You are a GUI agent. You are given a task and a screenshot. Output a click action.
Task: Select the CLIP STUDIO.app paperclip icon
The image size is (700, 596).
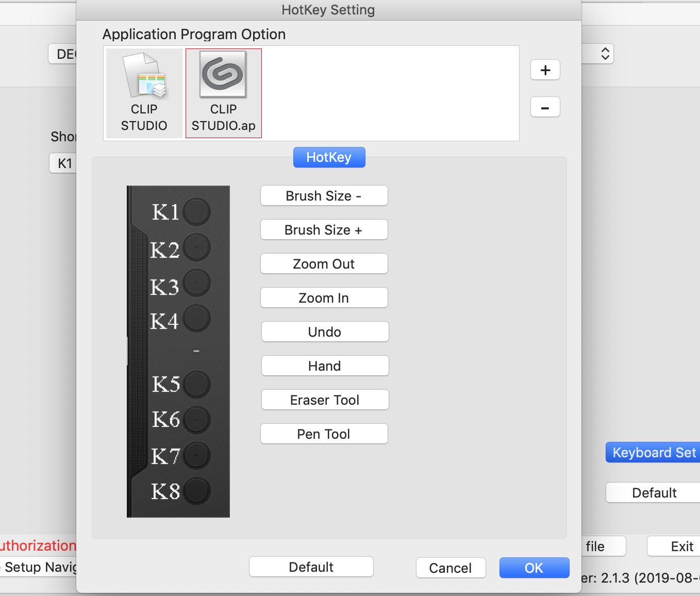(223, 93)
